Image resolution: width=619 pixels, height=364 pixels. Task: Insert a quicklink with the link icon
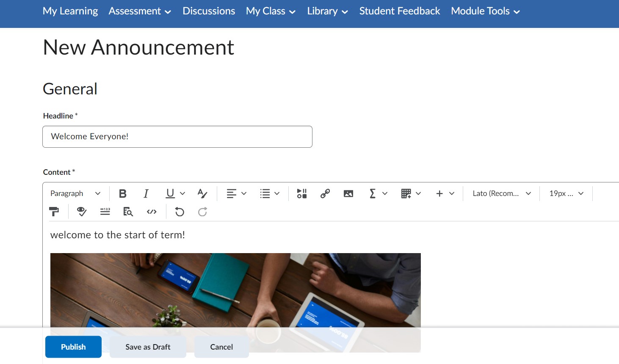pyautogui.click(x=325, y=193)
